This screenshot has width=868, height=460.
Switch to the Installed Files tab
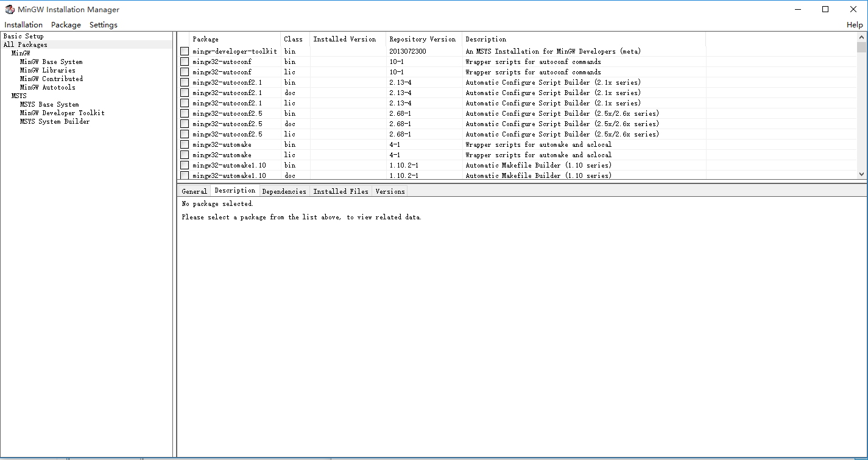(x=340, y=191)
